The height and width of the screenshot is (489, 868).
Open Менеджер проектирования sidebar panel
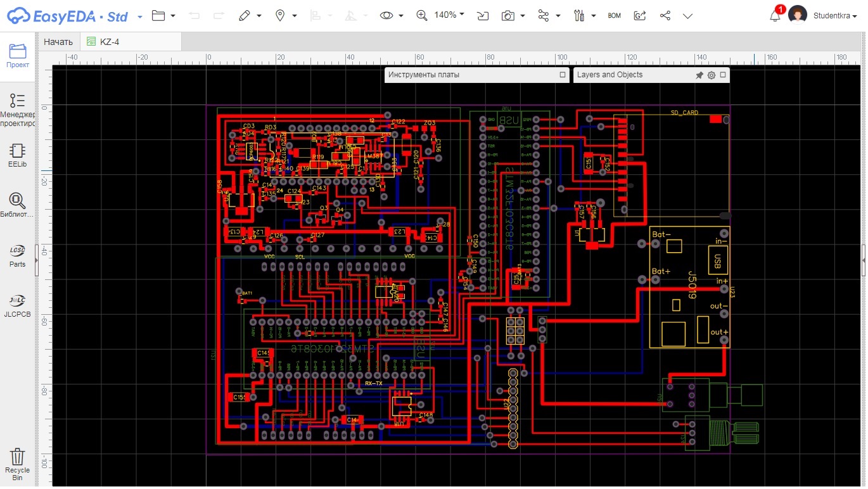tap(18, 109)
